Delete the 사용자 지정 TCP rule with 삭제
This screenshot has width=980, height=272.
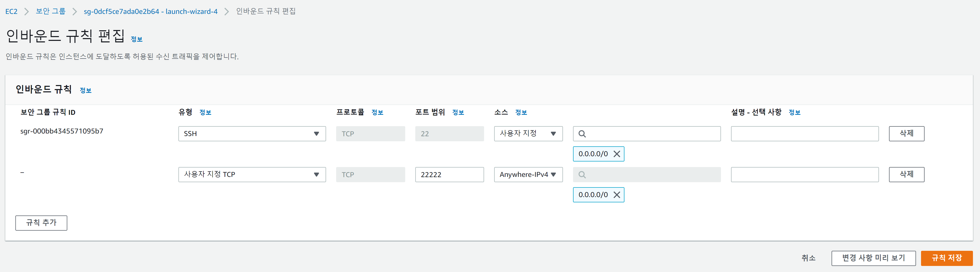(907, 174)
